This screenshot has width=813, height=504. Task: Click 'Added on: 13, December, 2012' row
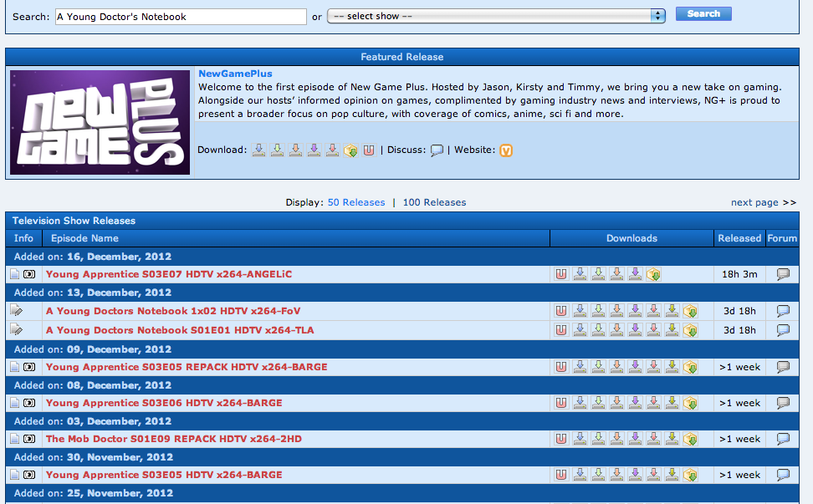coord(401,293)
